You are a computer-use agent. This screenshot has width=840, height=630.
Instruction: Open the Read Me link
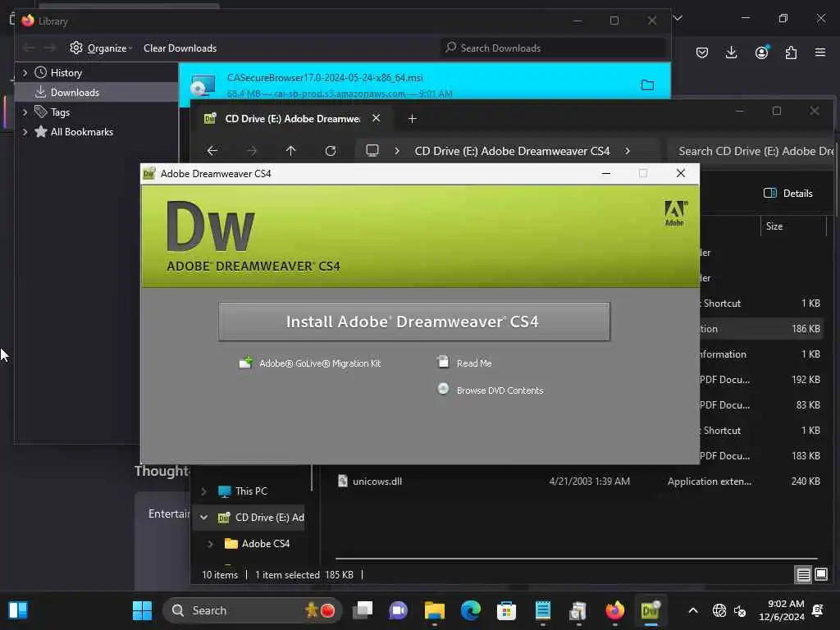pos(474,363)
